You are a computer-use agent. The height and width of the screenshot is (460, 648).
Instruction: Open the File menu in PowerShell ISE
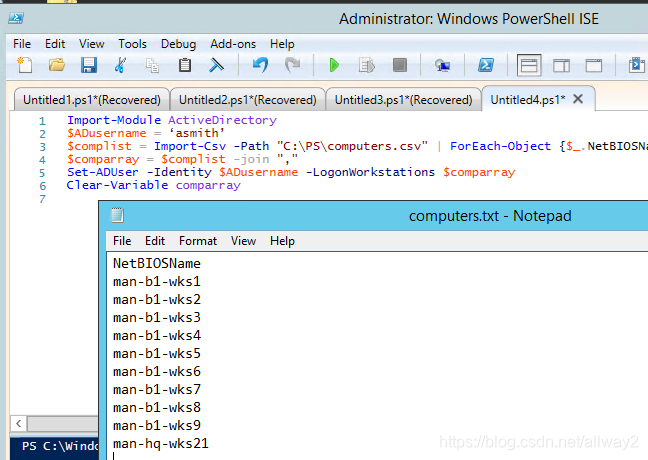22,44
